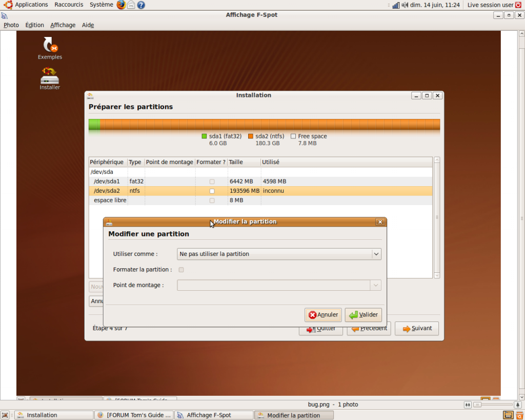Select the /dev/sda row
This screenshot has width=525, height=420.
pos(260,172)
